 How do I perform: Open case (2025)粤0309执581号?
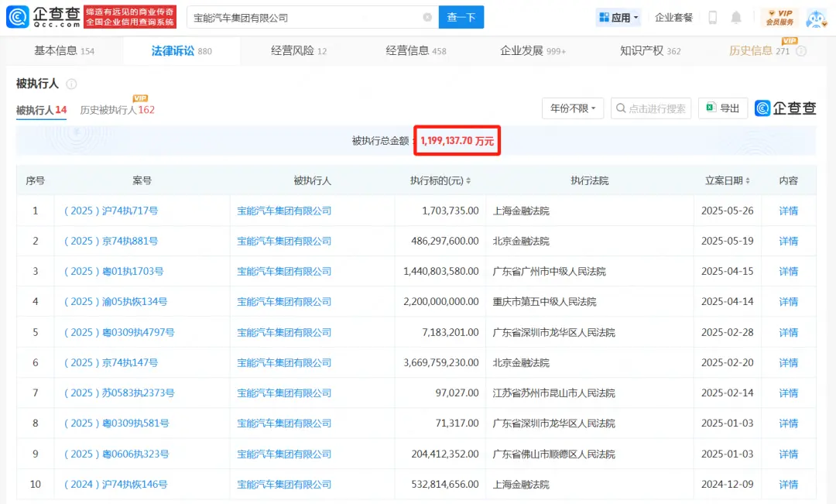[x=116, y=423]
